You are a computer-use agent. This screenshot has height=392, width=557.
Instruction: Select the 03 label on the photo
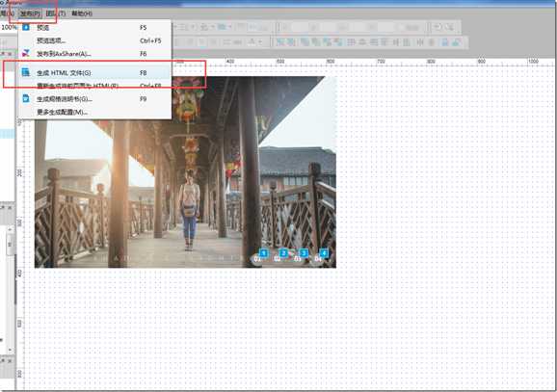pyautogui.click(x=298, y=259)
